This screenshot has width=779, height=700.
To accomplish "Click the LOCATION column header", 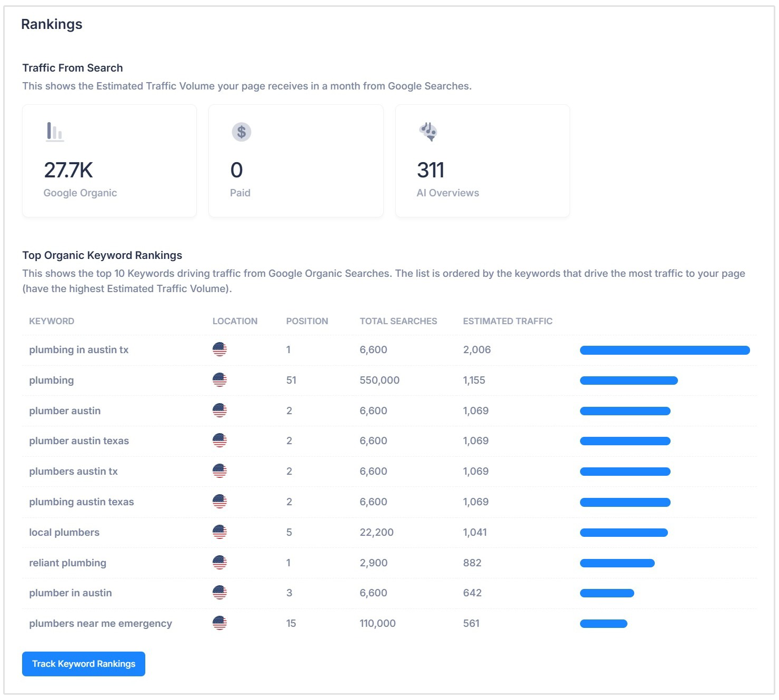I will coord(235,321).
